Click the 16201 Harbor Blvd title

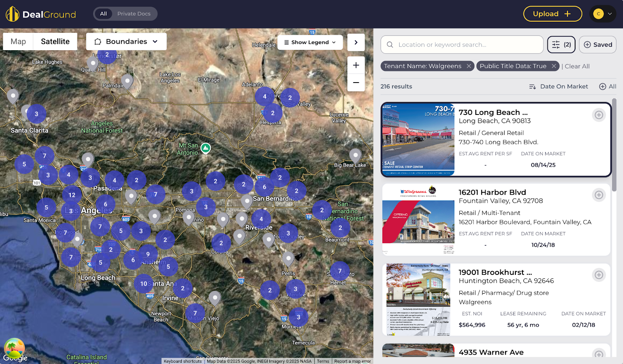click(x=492, y=192)
